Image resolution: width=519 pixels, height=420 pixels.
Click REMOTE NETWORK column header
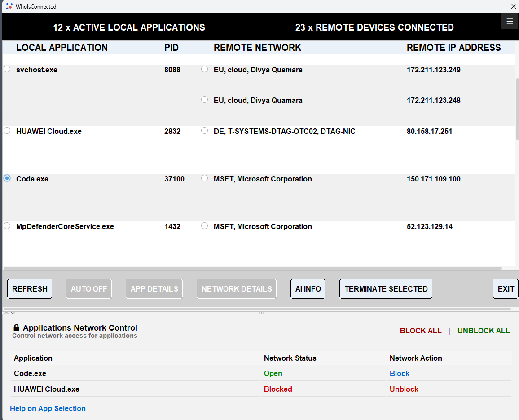257,47
